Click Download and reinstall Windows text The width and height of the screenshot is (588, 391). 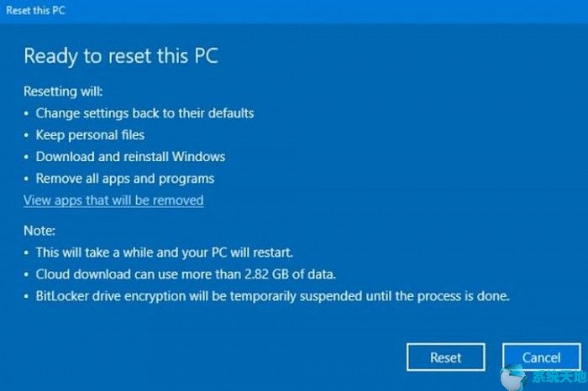pyautogui.click(x=130, y=157)
